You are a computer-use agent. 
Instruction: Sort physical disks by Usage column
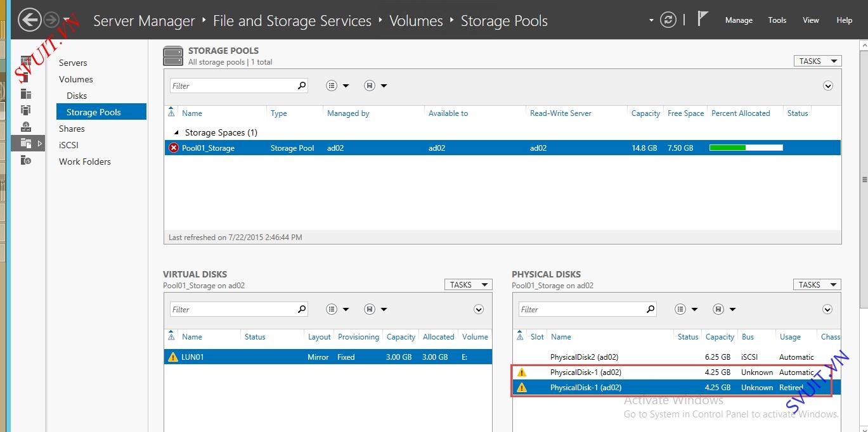790,337
